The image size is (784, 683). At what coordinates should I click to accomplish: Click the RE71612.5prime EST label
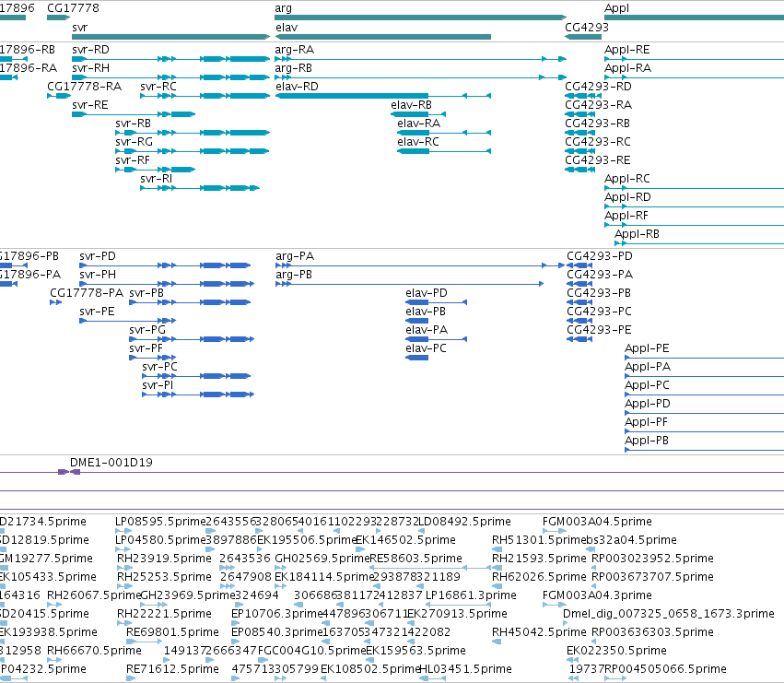pos(172,669)
